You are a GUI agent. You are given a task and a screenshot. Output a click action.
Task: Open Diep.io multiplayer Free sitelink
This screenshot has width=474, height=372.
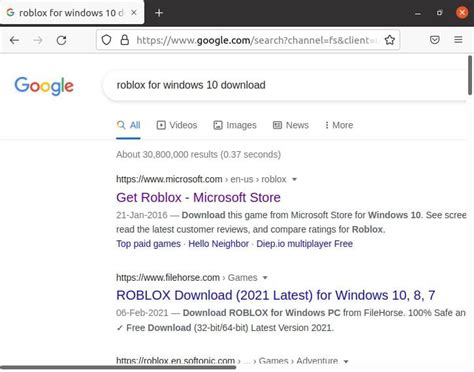click(x=304, y=244)
